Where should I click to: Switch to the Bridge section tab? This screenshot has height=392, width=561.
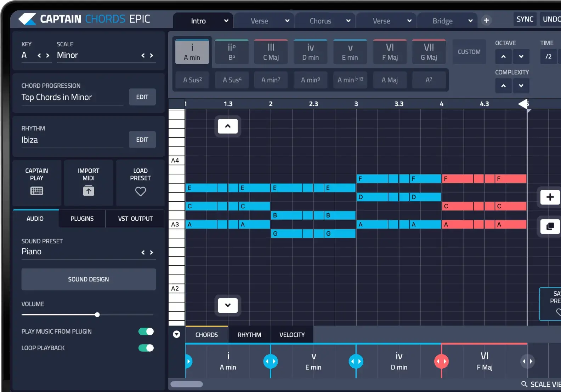pyautogui.click(x=442, y=21)
